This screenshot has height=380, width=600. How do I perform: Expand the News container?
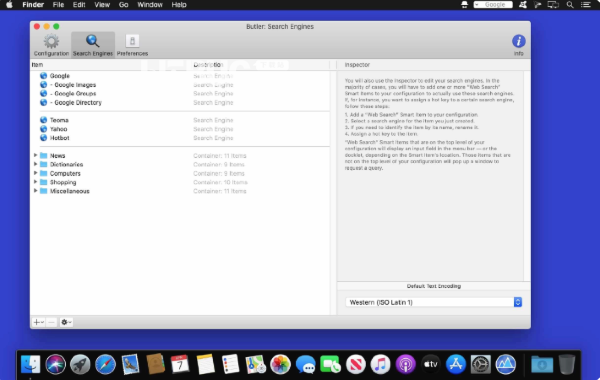pyautogui.click(x=35, y=155)
